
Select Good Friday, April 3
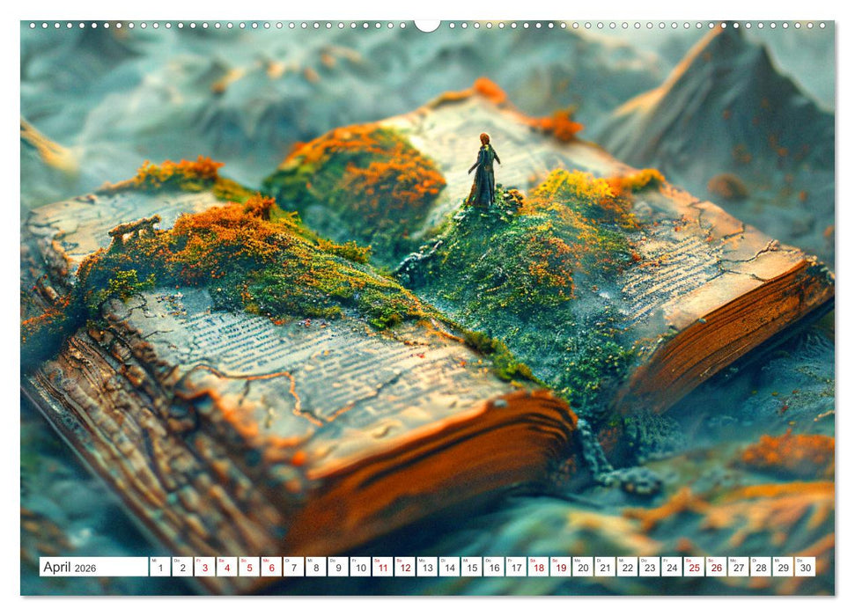[x=204, y=567]
